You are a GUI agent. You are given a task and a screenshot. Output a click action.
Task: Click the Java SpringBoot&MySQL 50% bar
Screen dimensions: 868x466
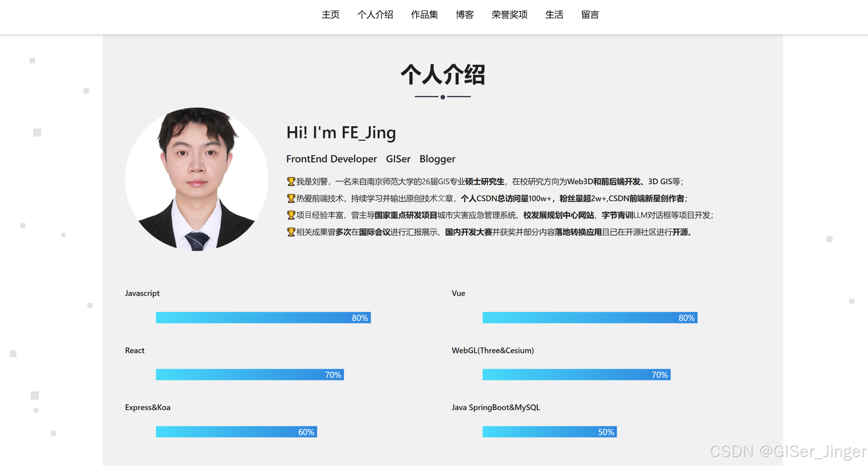(549, 432)
